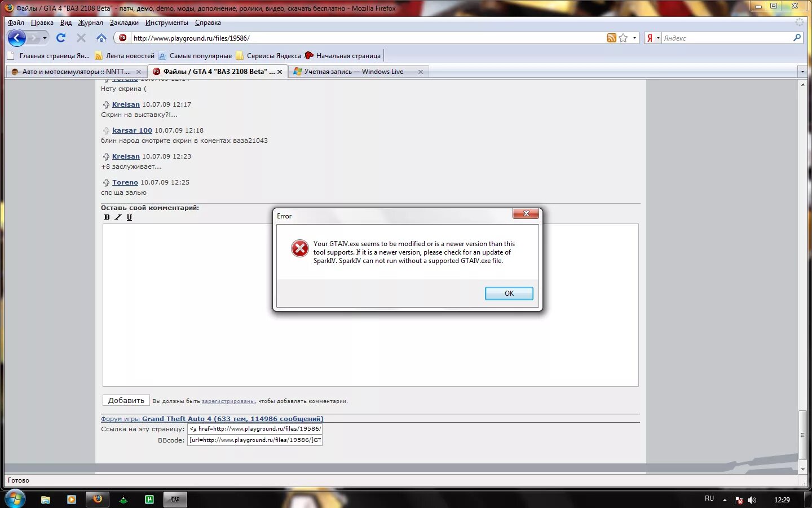Image resolution: width=812 pixels, height=508 pixels.
Task: Open the Сервисы Яндекса bookmark folder
Action: pyautogui.click(x=268, y=56)
